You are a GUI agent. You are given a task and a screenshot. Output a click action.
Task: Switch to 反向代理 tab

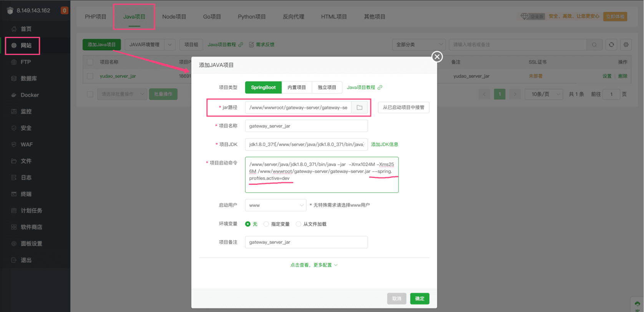pos(294,17)
